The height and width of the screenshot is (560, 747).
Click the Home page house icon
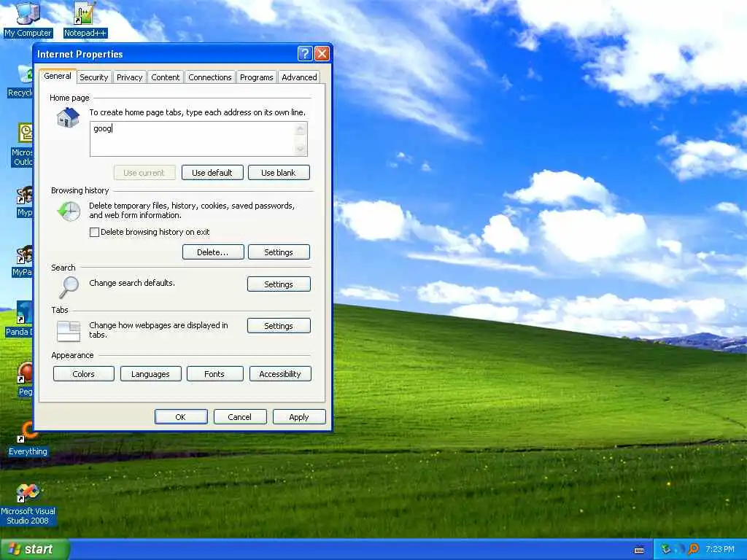tap(68, 117)
